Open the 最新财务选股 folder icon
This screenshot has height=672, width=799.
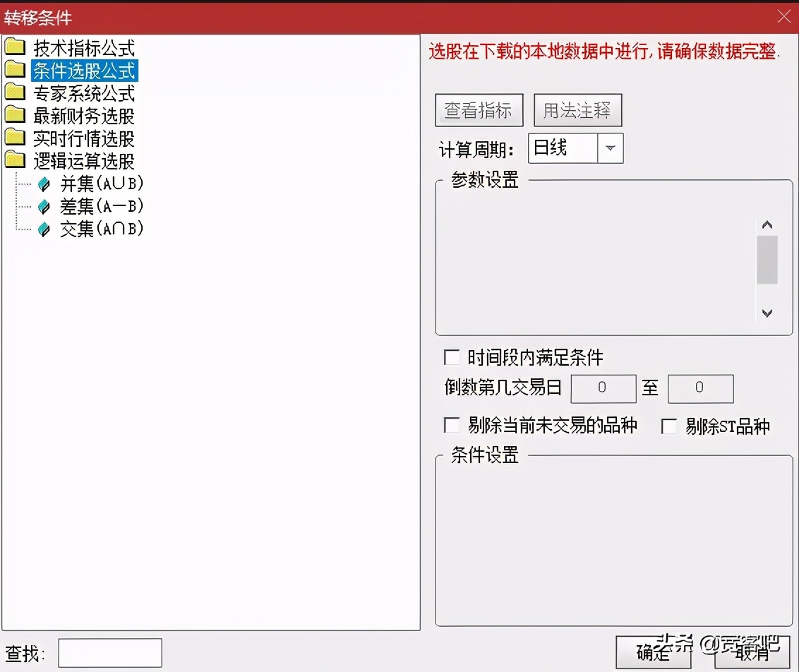tap(16, 115)
